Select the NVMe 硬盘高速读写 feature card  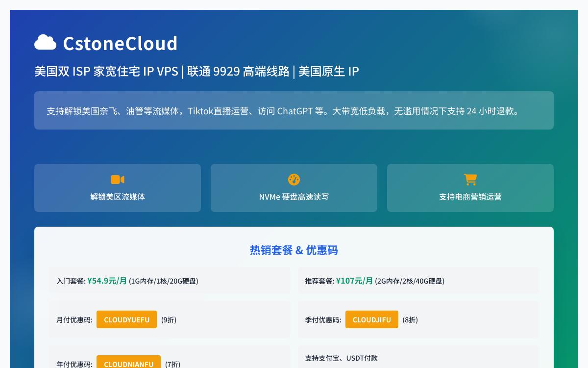click(x=294, y=188)
